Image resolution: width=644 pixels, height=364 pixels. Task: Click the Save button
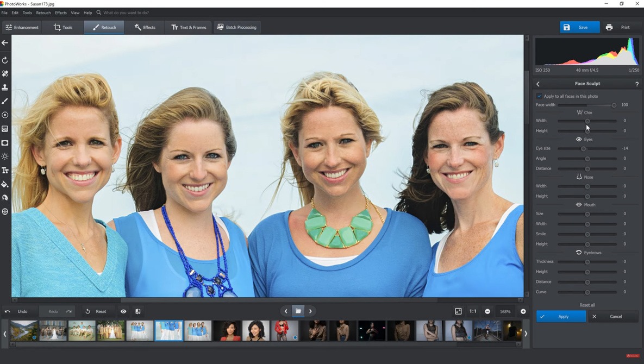(579, 28)
